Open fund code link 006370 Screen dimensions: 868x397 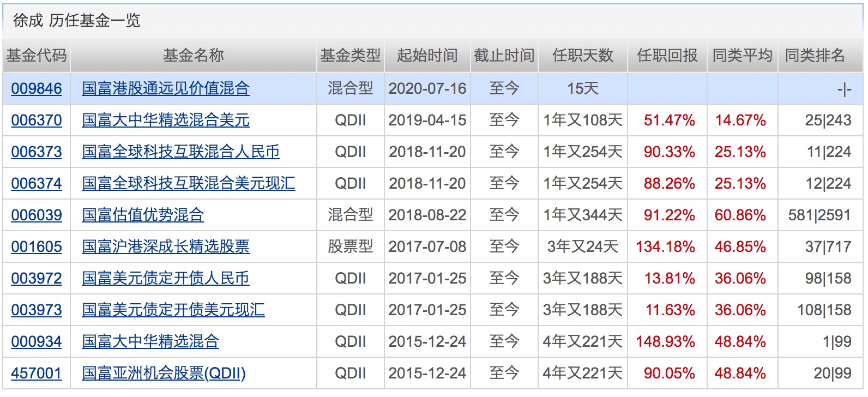37,120
